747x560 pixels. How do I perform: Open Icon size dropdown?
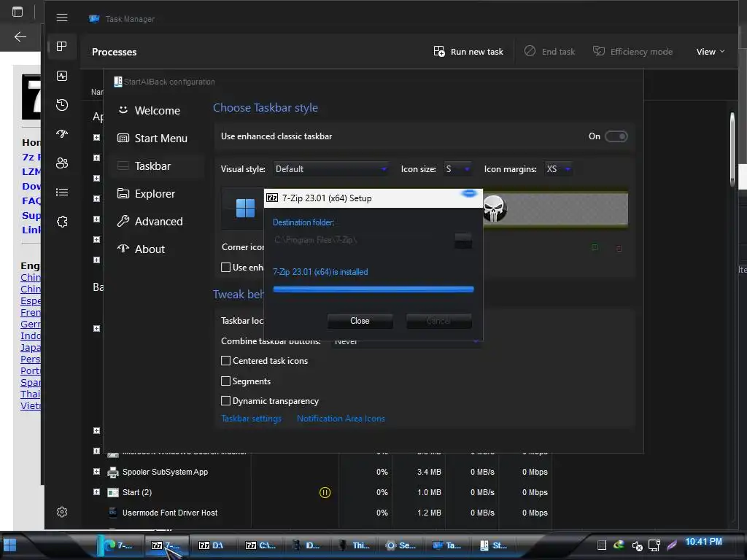(x=458, y=169)
